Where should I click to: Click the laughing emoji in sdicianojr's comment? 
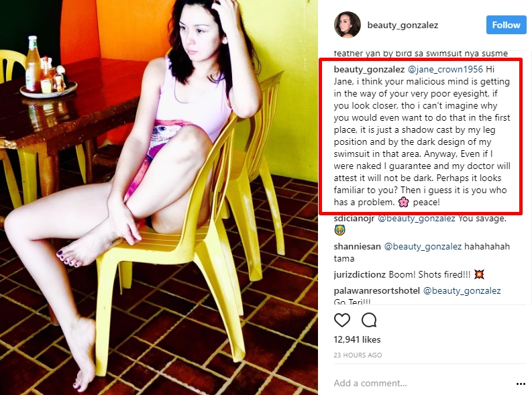(x=339, y=231)
